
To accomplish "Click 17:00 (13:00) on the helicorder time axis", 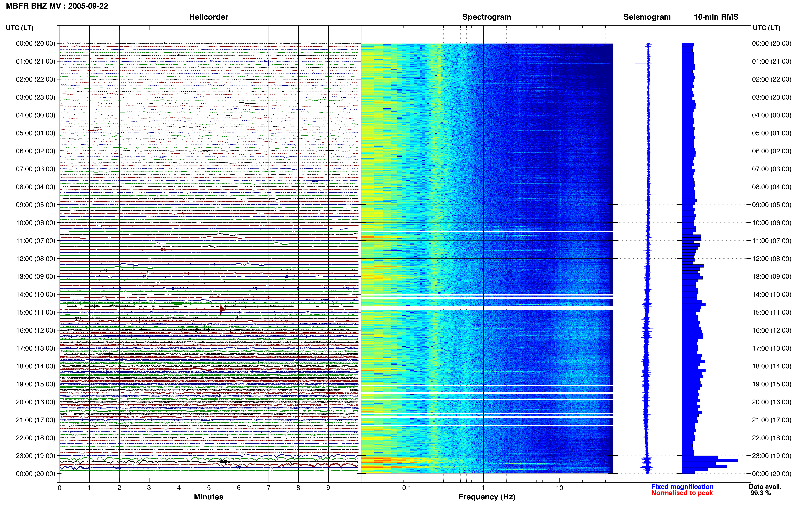I will (x=36, y=348).
